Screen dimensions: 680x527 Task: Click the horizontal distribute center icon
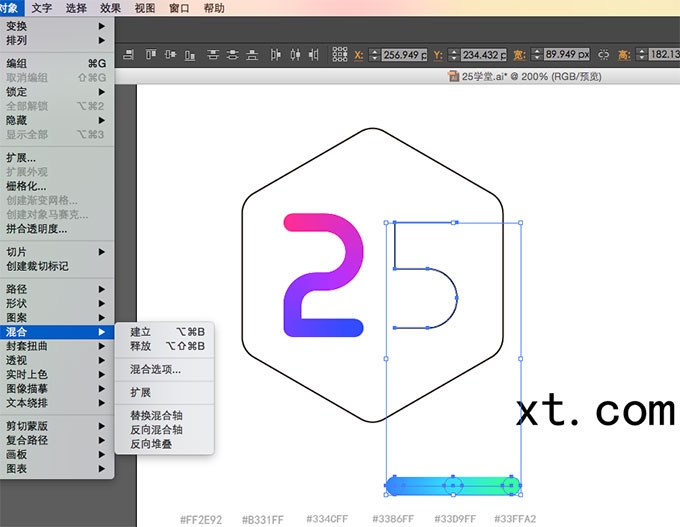pyautogui.click(x=295, y=55)
